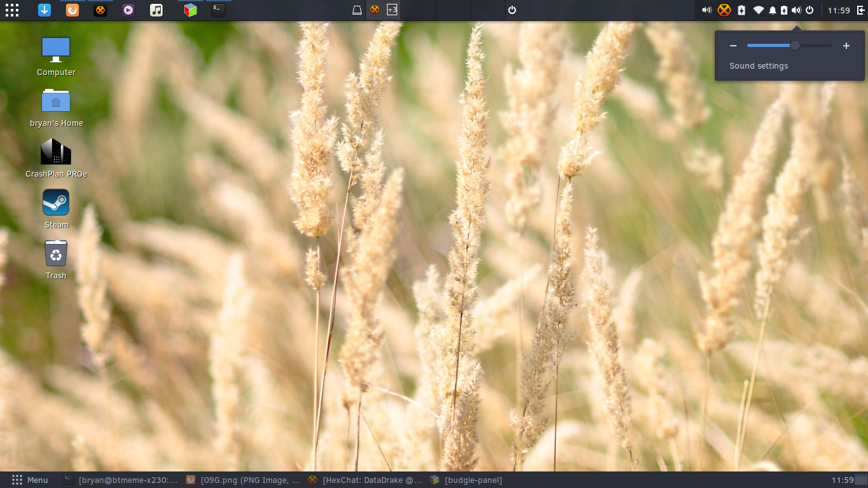Open Sound settings from the volume popover

click(x=759, y=66)
